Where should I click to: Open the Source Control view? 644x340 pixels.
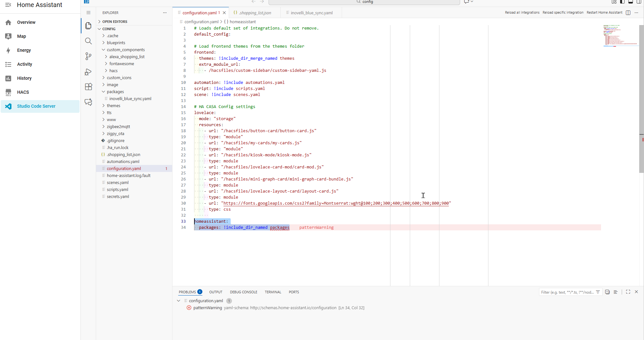pyautogui.click(x=88, y=56)
